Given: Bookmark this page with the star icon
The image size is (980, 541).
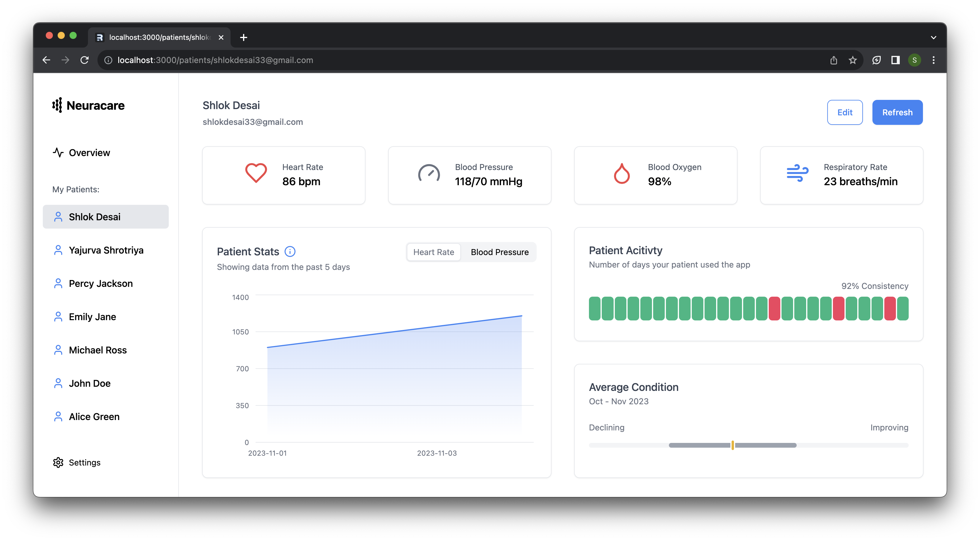Looking at the screenshot, I should (x=853, y=60).
